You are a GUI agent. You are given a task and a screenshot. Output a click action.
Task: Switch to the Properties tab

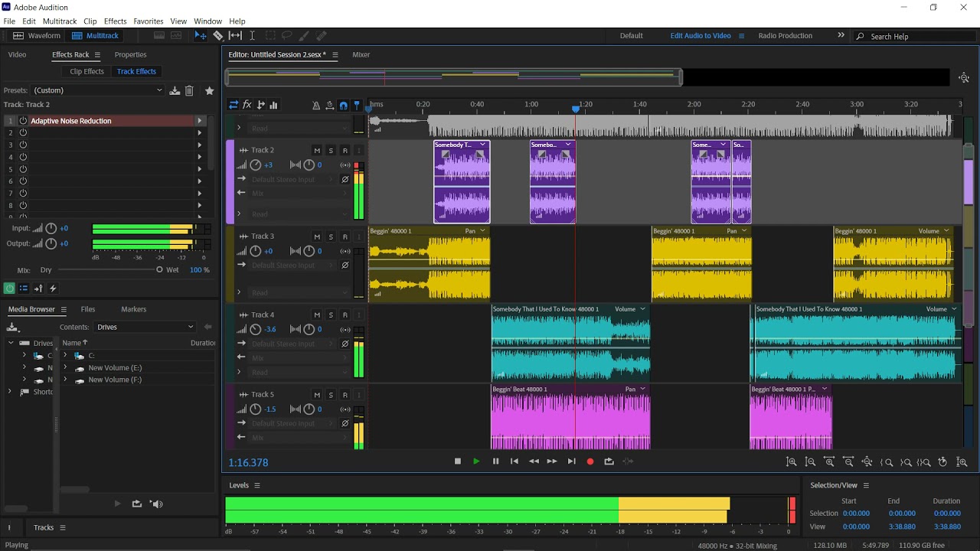(130, 55)
